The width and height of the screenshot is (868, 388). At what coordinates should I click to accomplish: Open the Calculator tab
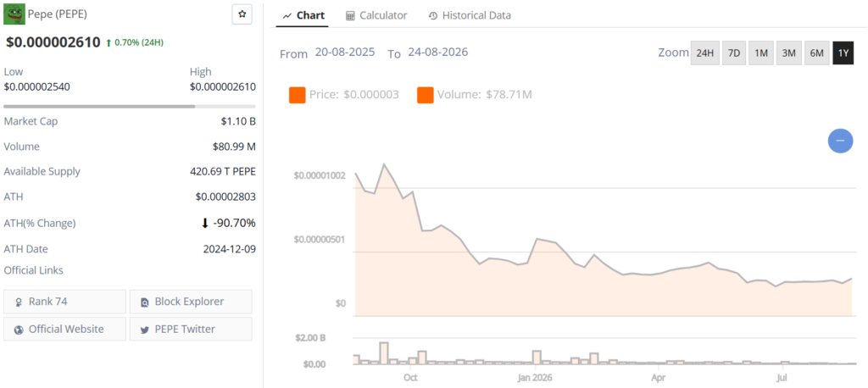click(376, 15)
